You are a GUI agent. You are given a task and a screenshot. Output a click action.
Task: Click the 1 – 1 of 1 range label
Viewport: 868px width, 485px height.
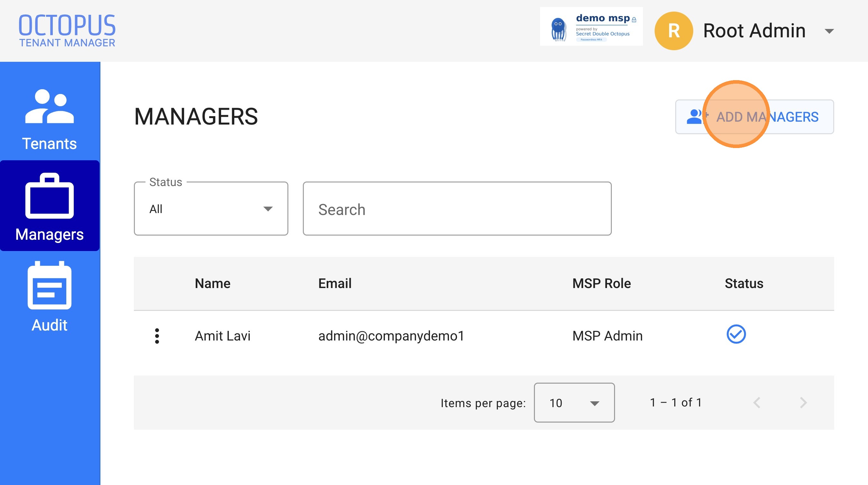click(x=676, y=402)
